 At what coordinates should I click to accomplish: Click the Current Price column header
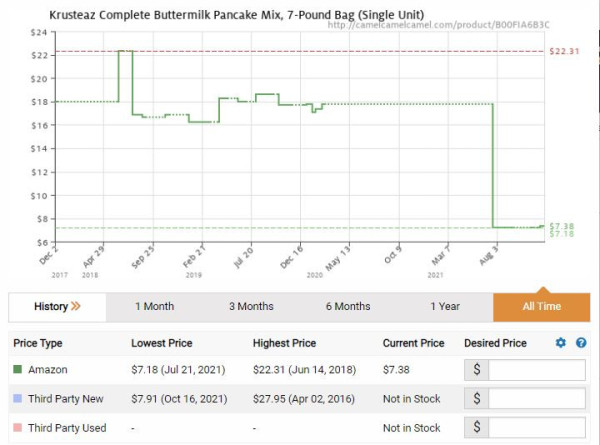coord(414,343)
